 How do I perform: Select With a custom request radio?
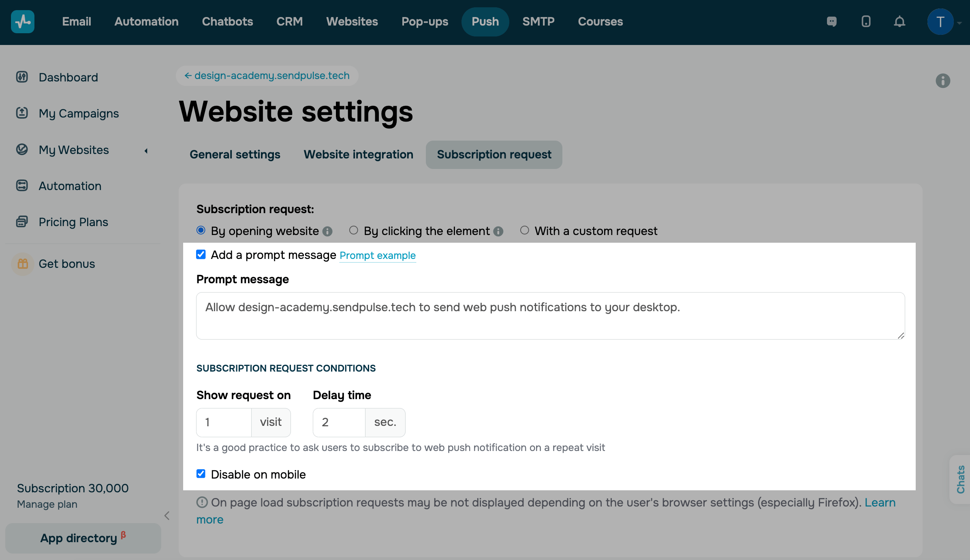point(525,231)
